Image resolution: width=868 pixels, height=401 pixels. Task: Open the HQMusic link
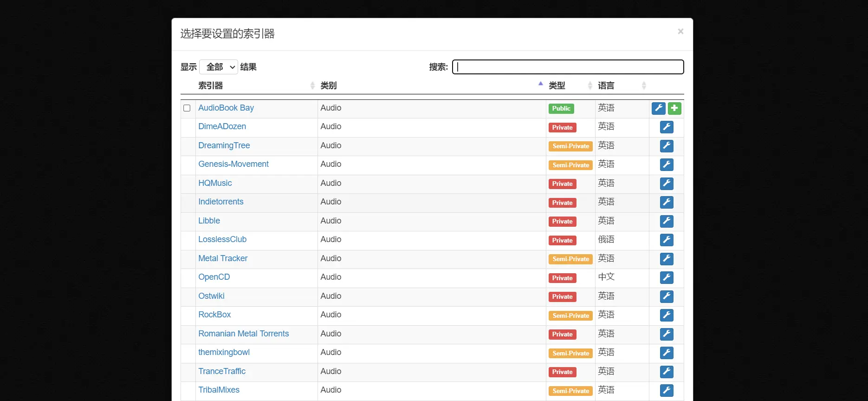tap(215, 183)
